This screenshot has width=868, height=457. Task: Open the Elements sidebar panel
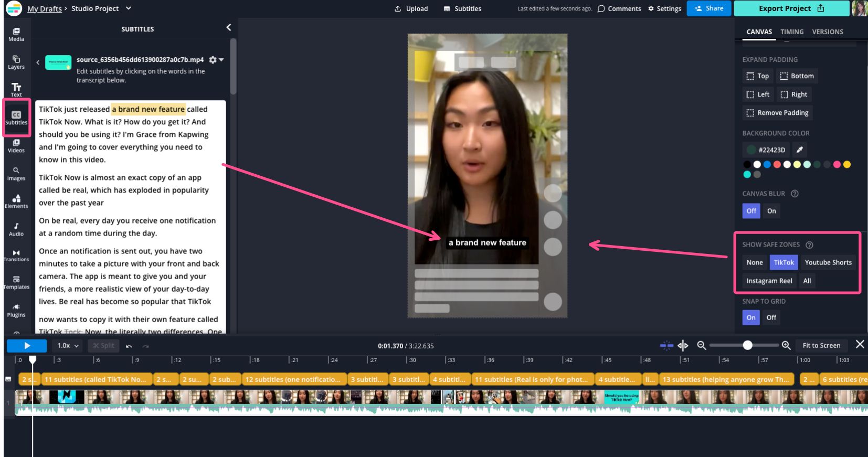(x=16, y=201)
